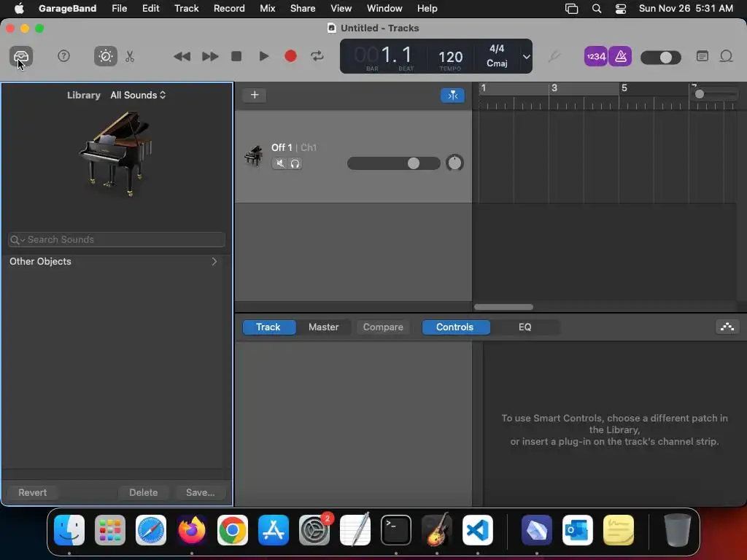Image resolution: width=747 pixels, height=560 pixels.
Task: Click the tempo value 120
Action: [450, 57]
